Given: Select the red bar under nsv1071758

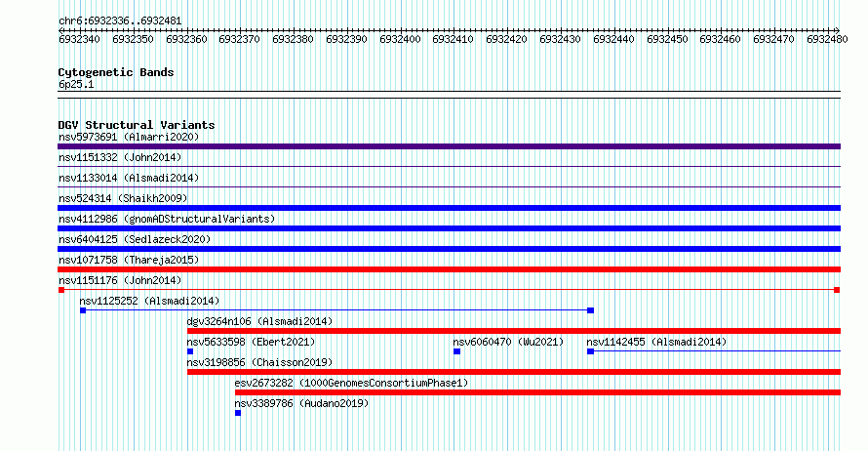Looking at the screenshot, I should point(449,269).
